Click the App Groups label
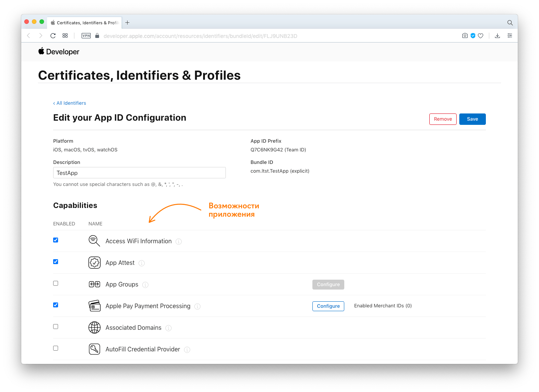This screenshot has width=539, height=392. tap(122, 285)
